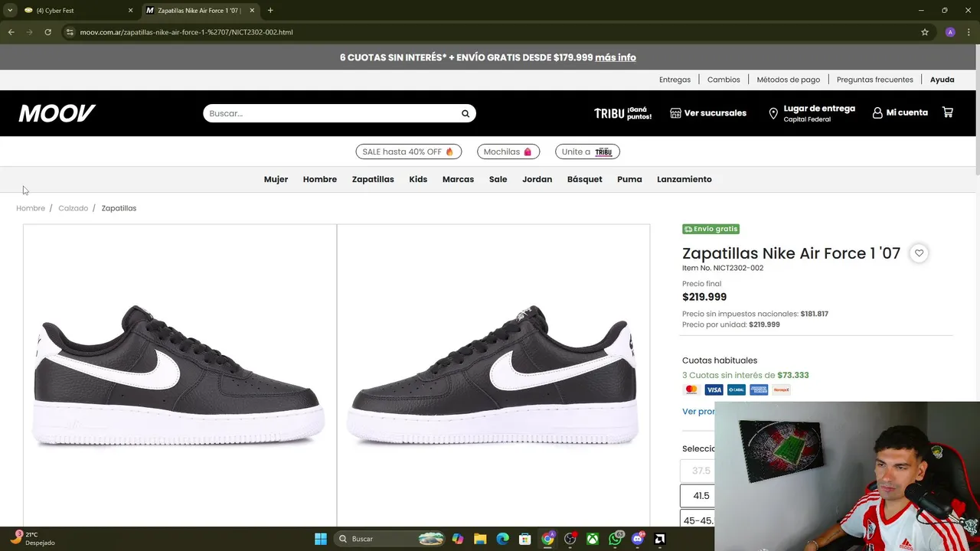Click the American Express icon
The height and width of the screenshot is (551, 980).
[759, 390]
